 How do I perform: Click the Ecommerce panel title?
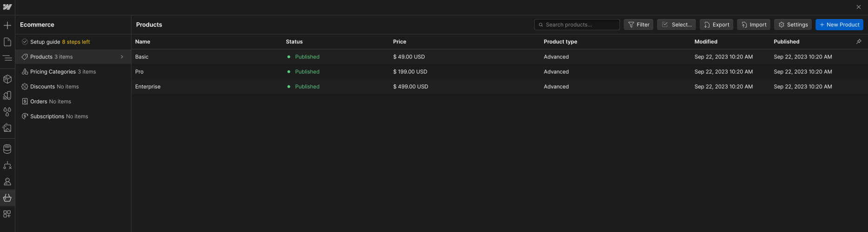tap(37, 25)
